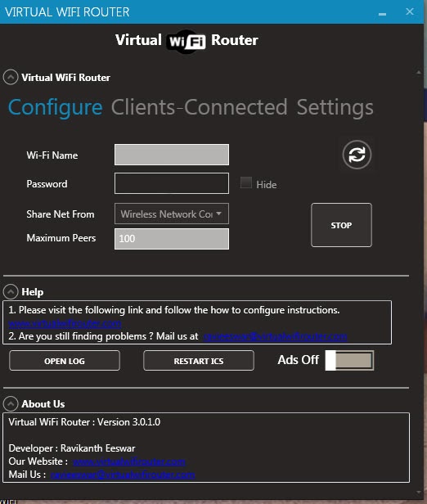Screen dimensions: 427x504
Task: Open the Clients-Connected tab
Action: [x=200, y=107]
